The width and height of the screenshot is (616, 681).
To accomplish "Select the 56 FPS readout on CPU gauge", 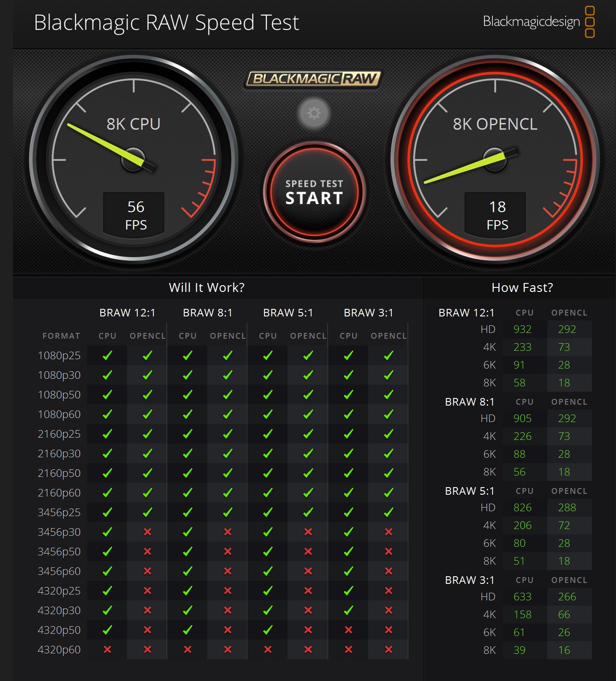I will coord(136,215).
